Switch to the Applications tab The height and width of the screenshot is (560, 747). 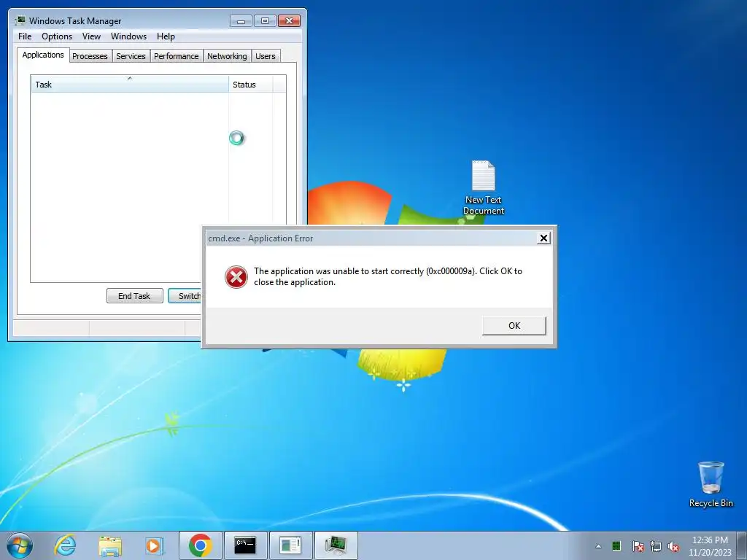coord(43,55)
